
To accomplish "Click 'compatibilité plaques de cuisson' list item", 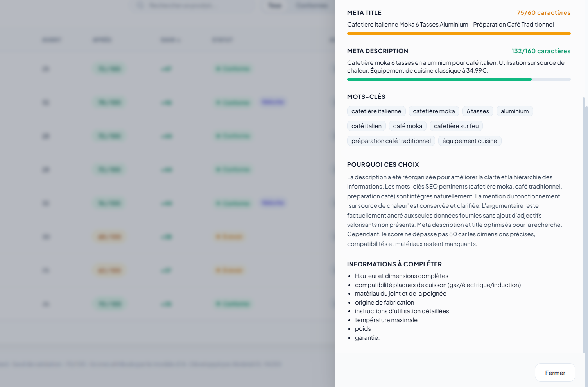I will [x=438, y=285].
